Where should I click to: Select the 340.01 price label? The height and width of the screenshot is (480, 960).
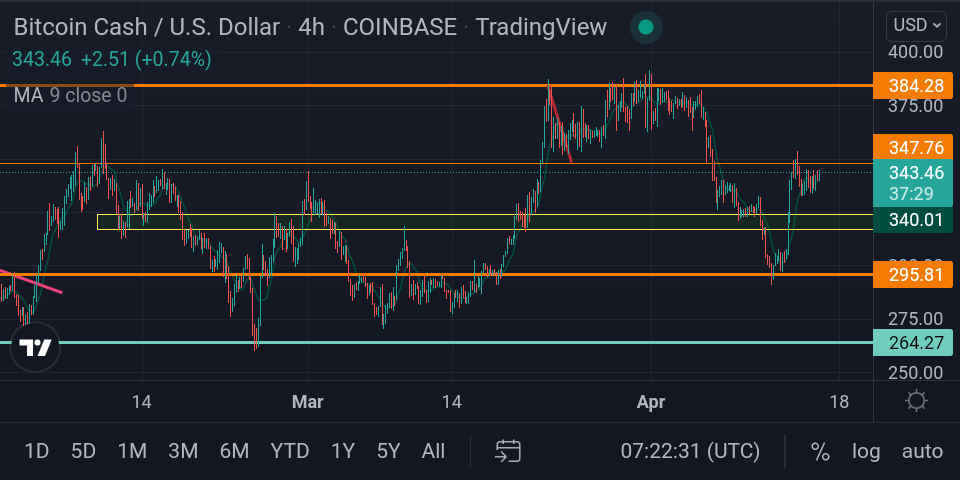pos(913,219)
